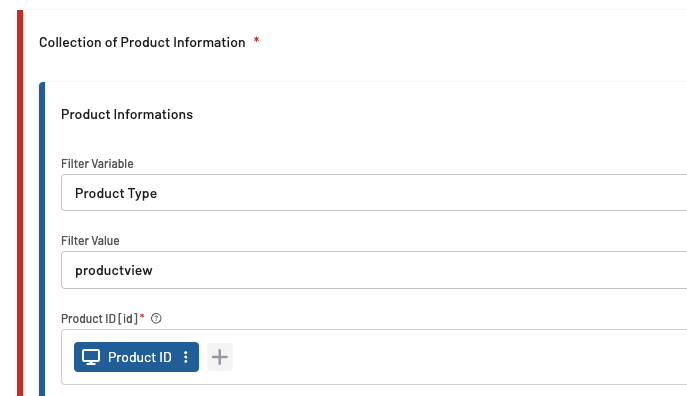Select the Product ID chip label
The image size is (687, 396).
tap(140, 357)
